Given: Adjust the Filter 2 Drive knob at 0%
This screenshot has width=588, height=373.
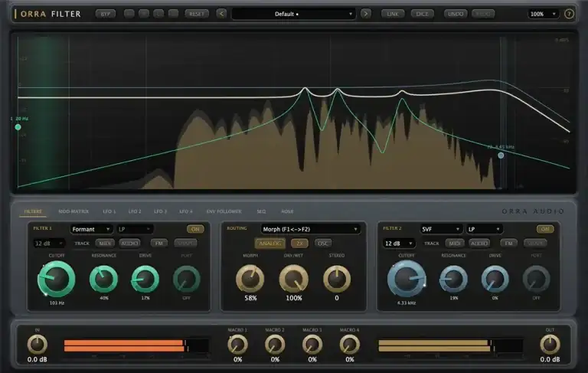Looking at the screenshot, I should pyautogui.click(x=495, y=280).
